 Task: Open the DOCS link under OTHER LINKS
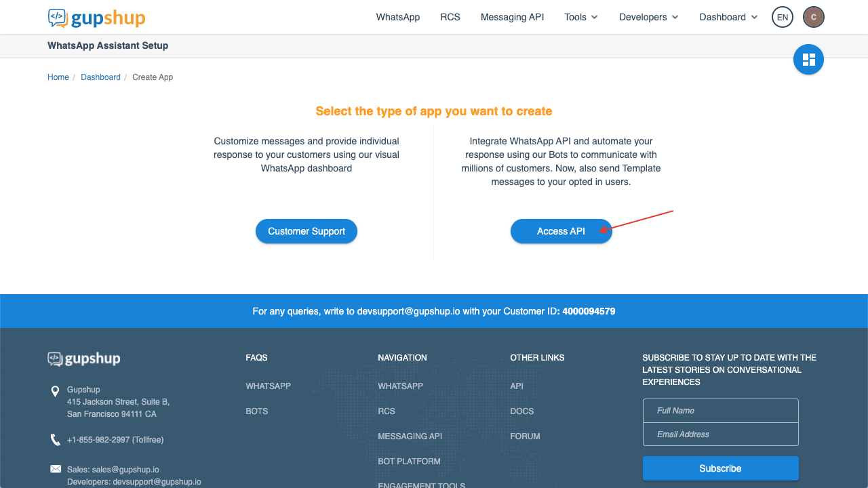[x=522, y=411]
